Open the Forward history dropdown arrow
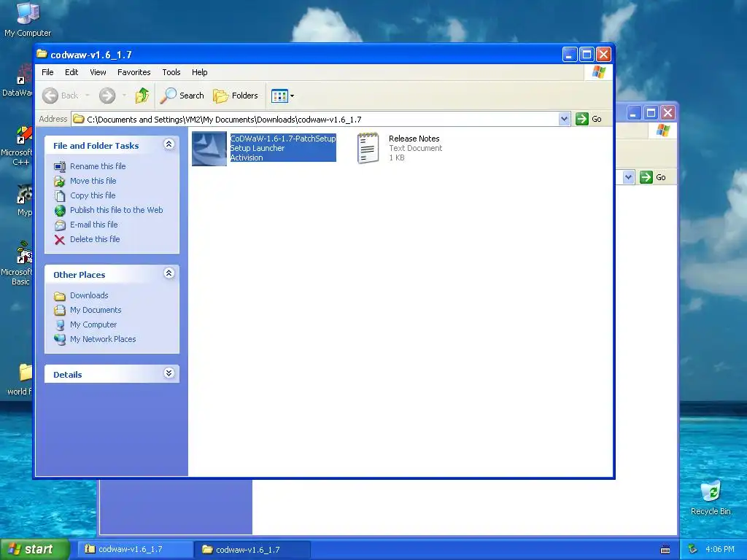Image resolution: width=747 pixels, height=560 pixels. point(124,96)
